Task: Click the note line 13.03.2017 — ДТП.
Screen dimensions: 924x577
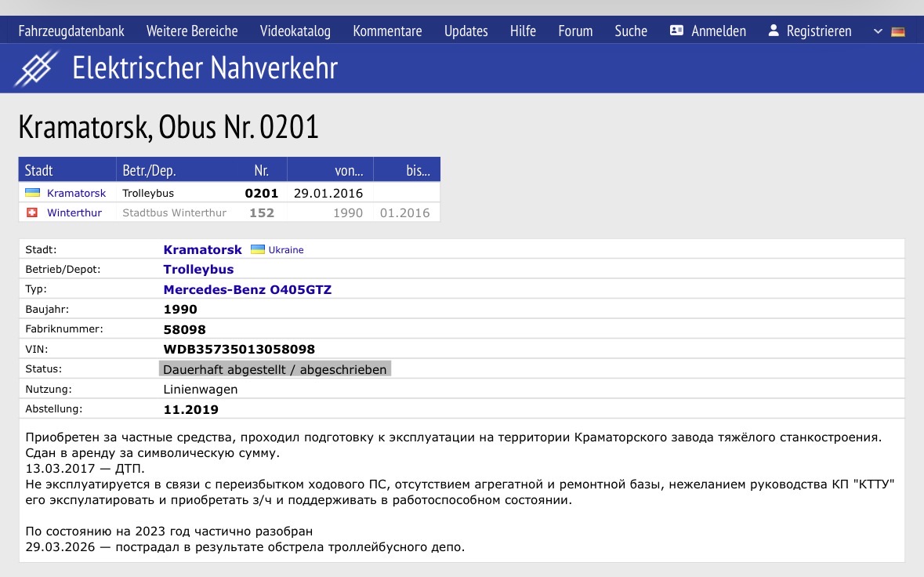Action: click(x=85, y=469)
